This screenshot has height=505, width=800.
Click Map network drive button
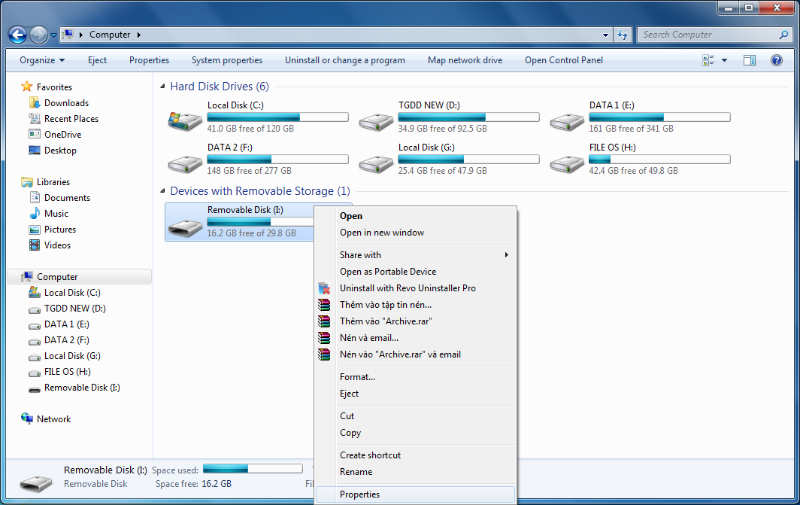(465, 60)
